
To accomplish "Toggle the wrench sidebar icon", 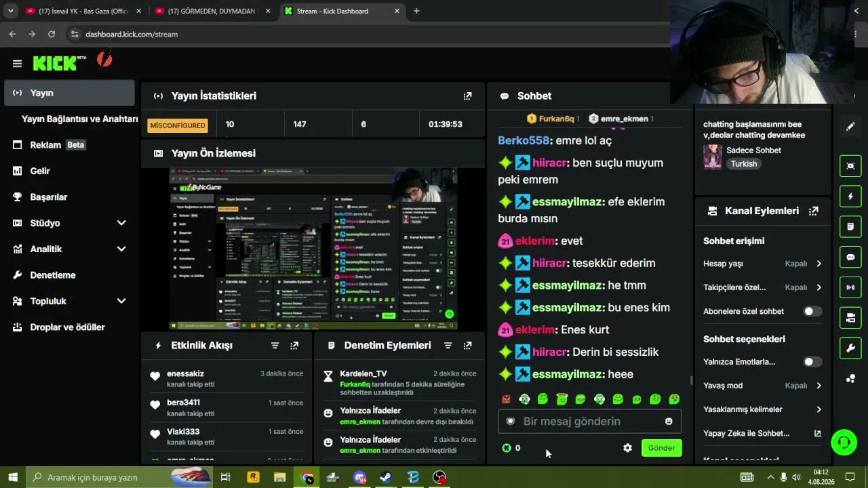I will tap(850, 348).
